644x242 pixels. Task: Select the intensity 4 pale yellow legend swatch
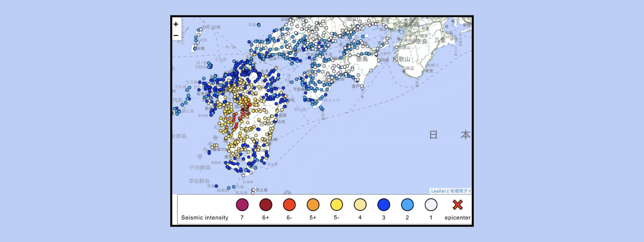tap(360, 205)
